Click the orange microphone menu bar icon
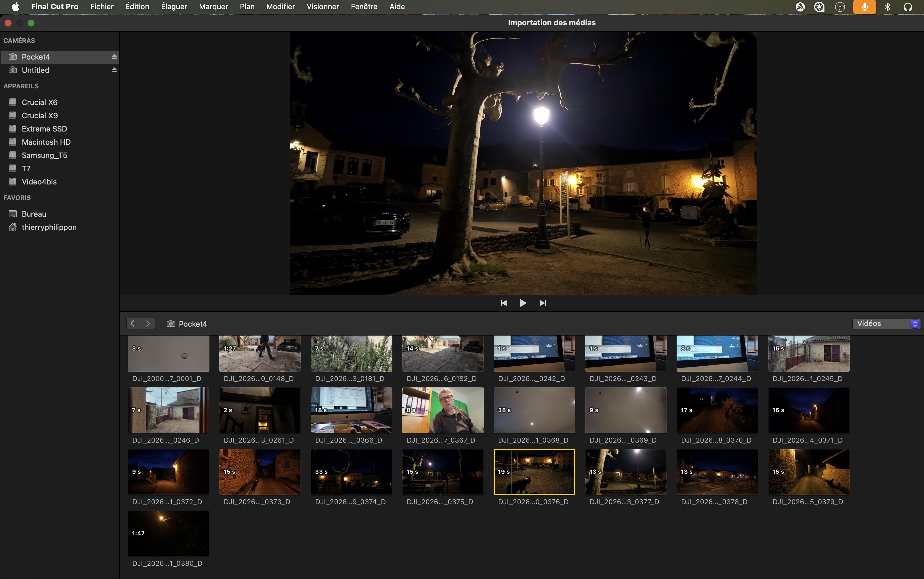The height and width of the screenshot is (579, 924). click(x=864, y=7)
